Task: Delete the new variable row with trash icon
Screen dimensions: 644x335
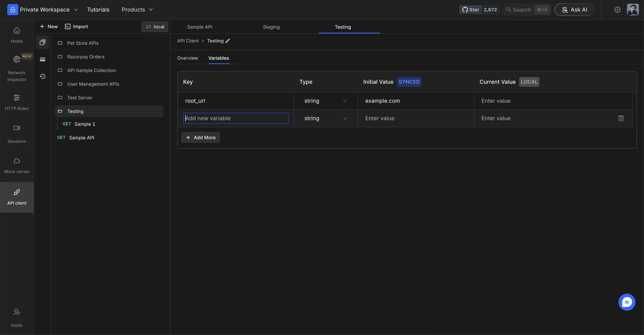Action: coord(621,118)
